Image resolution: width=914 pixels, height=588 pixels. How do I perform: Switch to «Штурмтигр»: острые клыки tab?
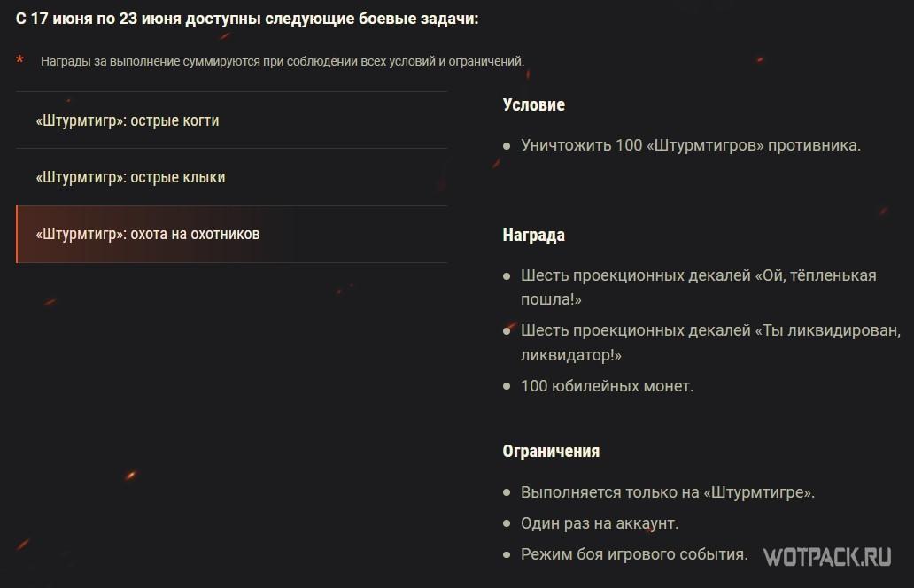[131, 177]
